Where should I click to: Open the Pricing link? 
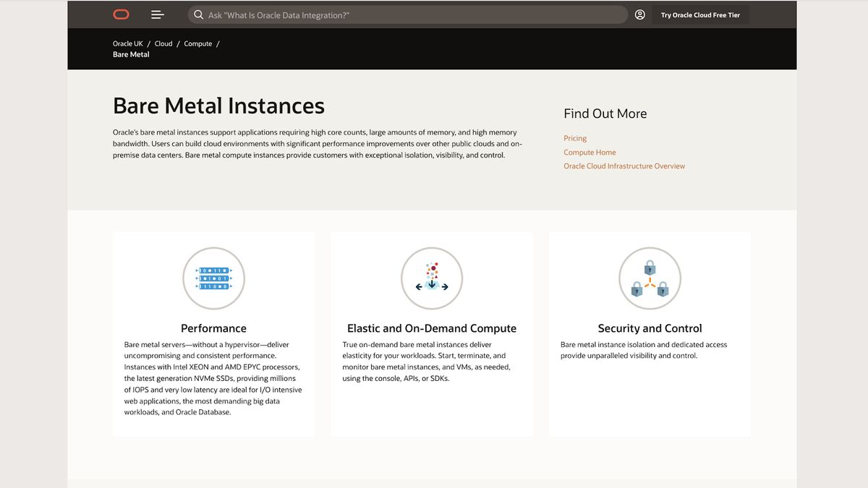pyautogui.click(x=574, y=138)
